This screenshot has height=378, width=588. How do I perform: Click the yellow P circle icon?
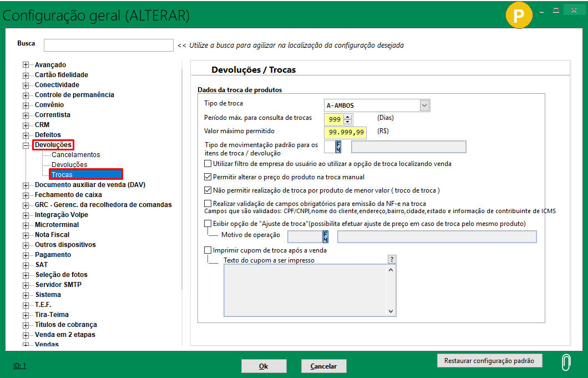518,16
